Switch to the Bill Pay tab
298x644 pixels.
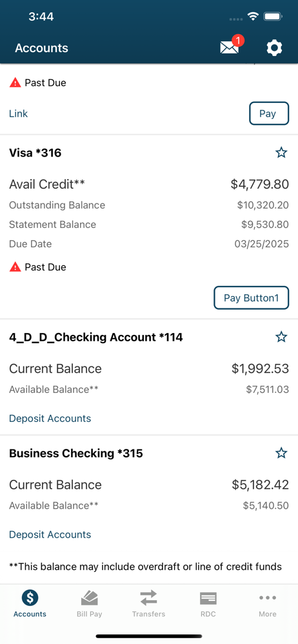89,604
